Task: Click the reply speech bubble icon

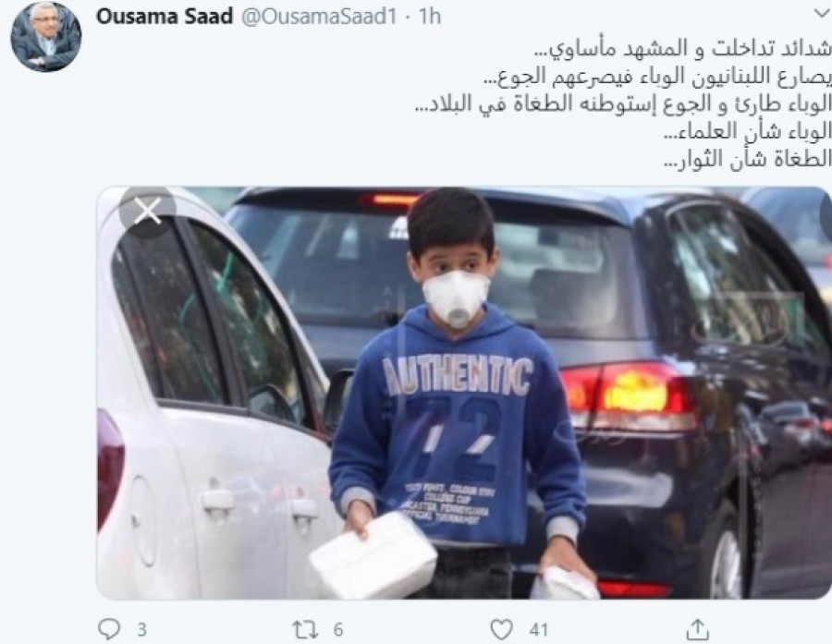Action: click(109, 629)
